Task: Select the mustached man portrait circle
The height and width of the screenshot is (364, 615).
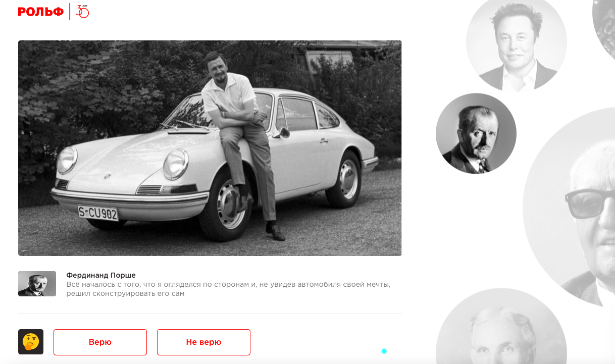Action: click(x=476, y=133)
